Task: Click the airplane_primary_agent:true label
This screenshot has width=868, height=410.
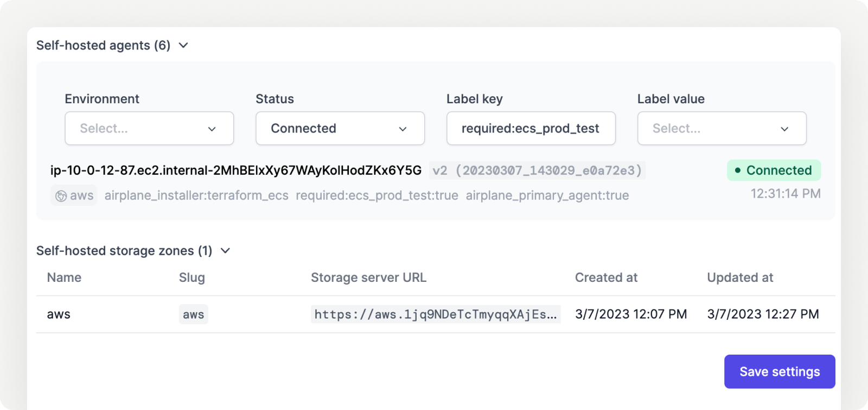Action: coord(547,195)
